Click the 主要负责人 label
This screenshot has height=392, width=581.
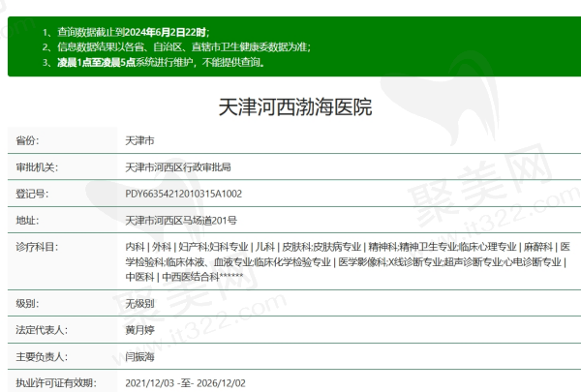pos(42,357)
